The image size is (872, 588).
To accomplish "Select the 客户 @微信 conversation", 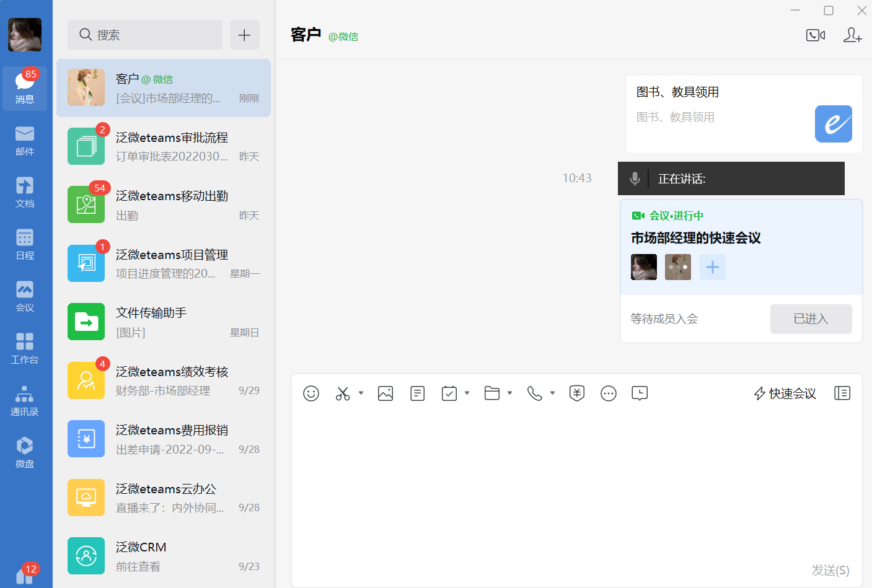I will click(x=164, y=88).
